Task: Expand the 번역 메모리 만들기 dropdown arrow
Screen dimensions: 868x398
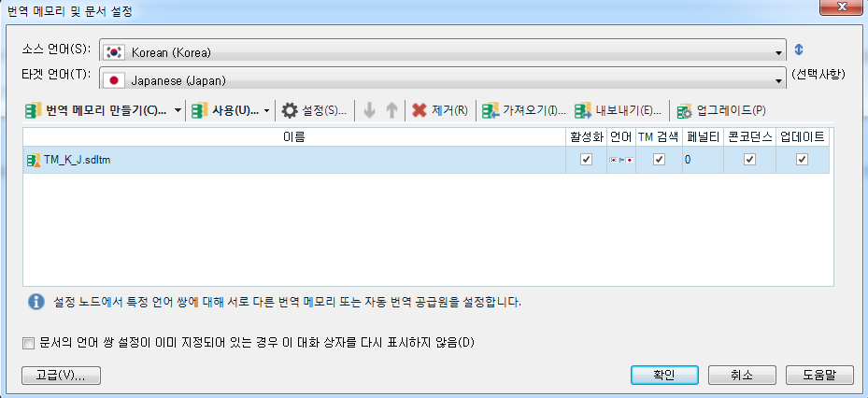Action: [178, 110]
